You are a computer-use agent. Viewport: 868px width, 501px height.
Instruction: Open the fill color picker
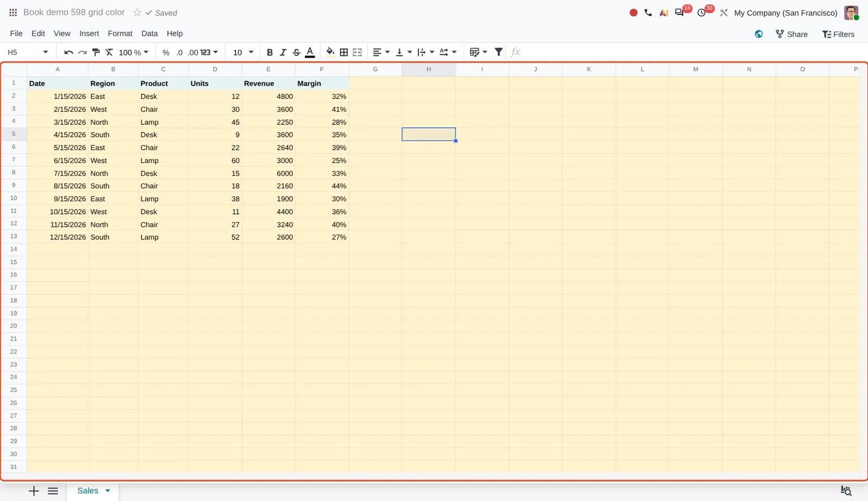(x=330, y=52)
